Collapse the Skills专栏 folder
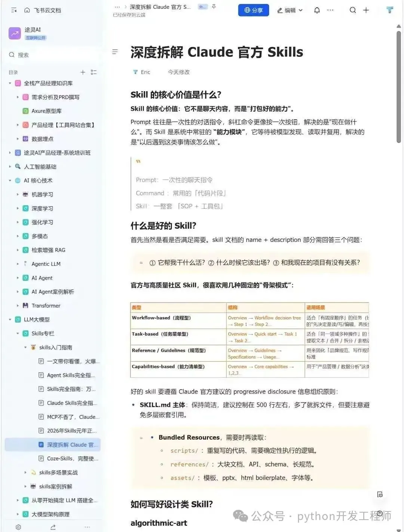This screenshot has width=404, height=532. point(18,333)
